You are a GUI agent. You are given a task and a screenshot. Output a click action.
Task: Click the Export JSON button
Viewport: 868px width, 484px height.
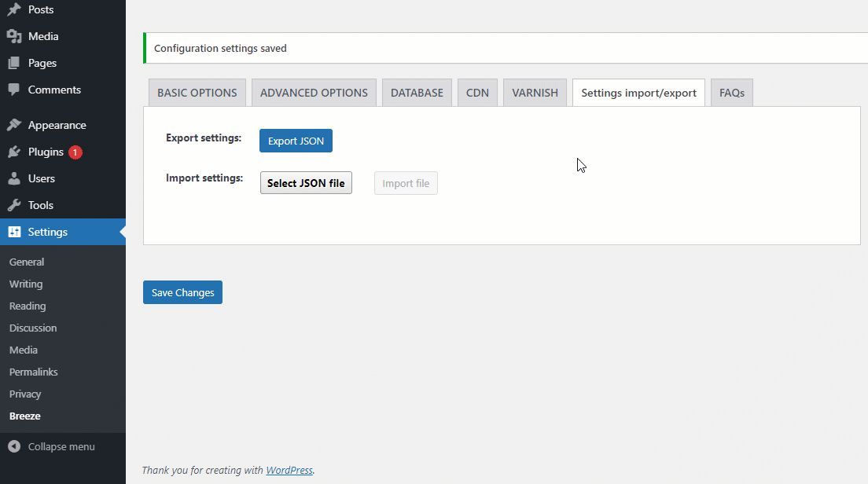[x=296, y=141]
